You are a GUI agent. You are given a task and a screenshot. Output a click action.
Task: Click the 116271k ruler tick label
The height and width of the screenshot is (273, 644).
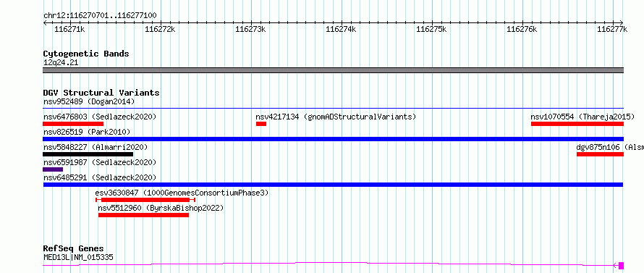pos(69,29)
